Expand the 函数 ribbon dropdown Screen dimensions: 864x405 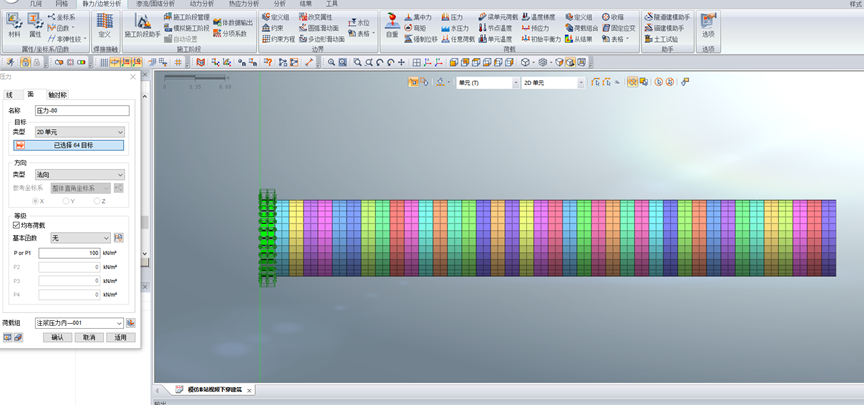(73, 28)
